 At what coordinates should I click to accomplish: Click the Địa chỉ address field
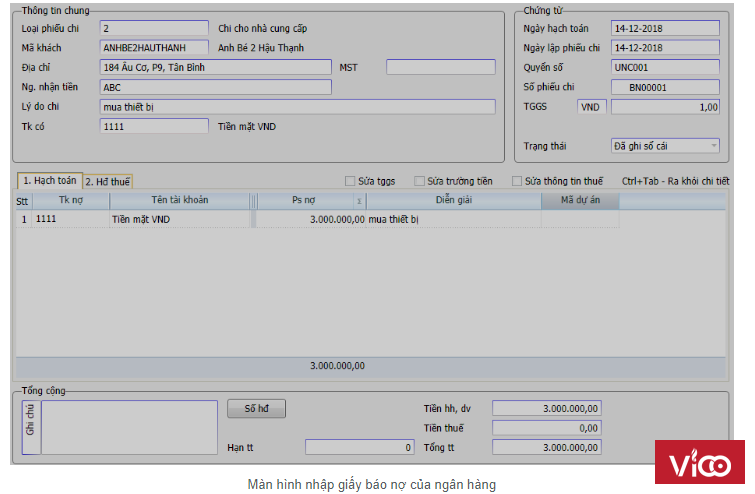point(215,67)
